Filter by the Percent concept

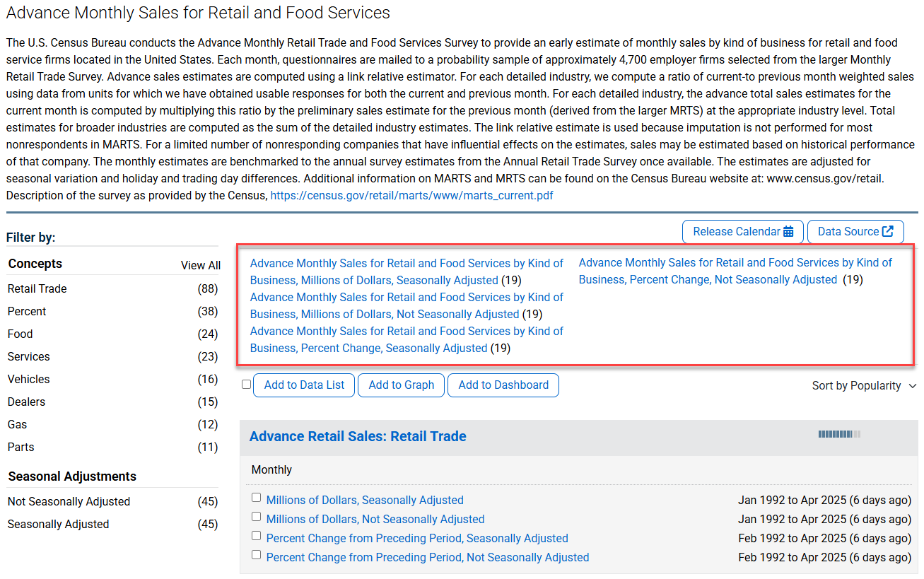click(x=27, y=311)
